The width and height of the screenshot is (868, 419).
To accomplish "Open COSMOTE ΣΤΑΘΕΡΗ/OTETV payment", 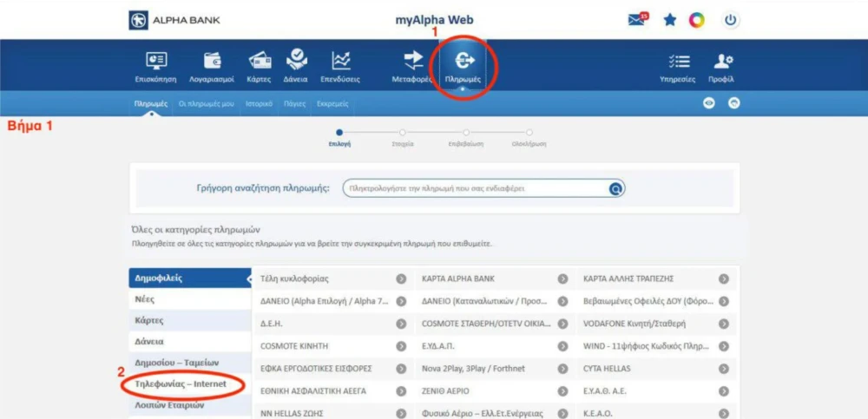I will (x=495, y=324).
